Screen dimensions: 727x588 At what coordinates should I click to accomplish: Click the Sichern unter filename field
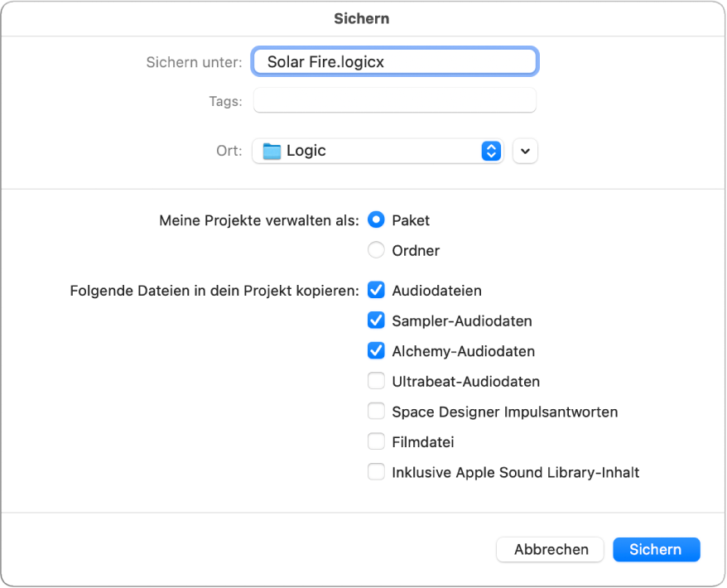[x=396, y=61]
